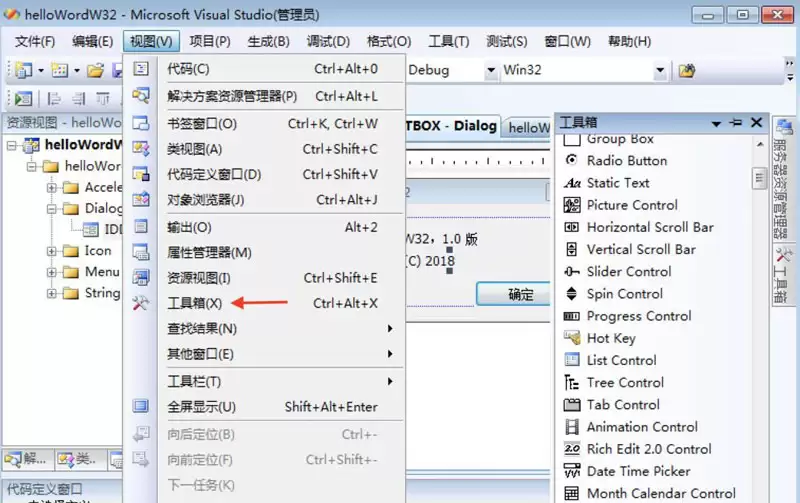The height and width of the screenshot is (503, 800).
Task: Click the Rich Edit 2.0 Control icon
Action: pos(571,449)
